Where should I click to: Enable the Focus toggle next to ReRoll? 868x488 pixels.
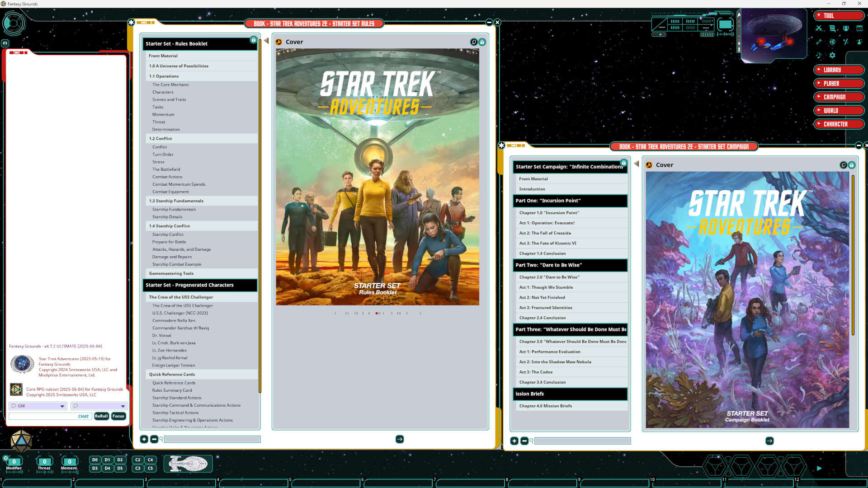118,416
